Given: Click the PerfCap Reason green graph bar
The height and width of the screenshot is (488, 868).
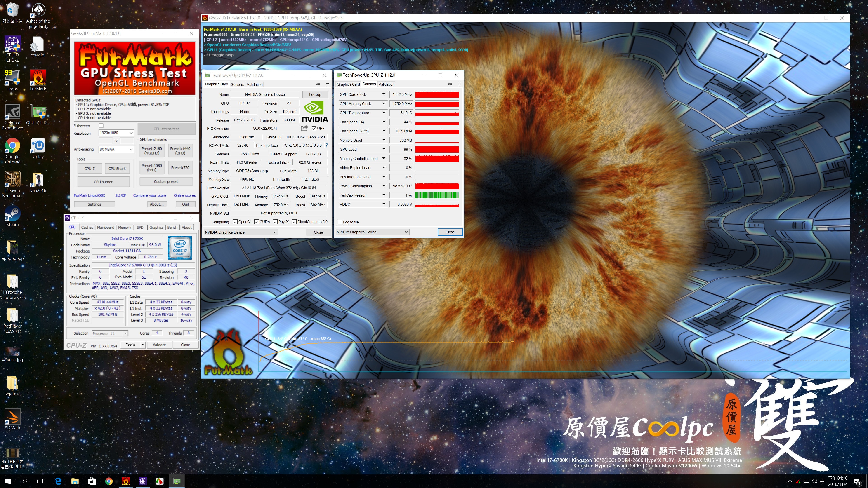Looking at the screenshot, I should 437,195.
